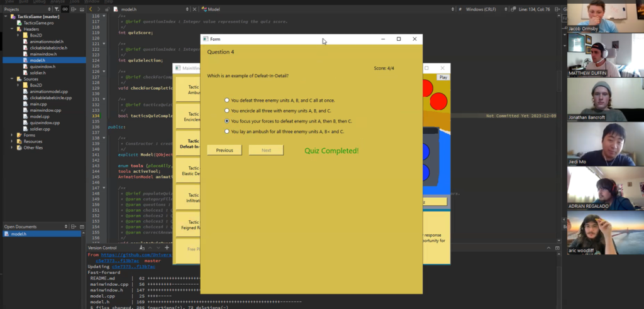Click the filter tree icon in Projects panel
Screen dimensions: 644x309
point(57,9)
